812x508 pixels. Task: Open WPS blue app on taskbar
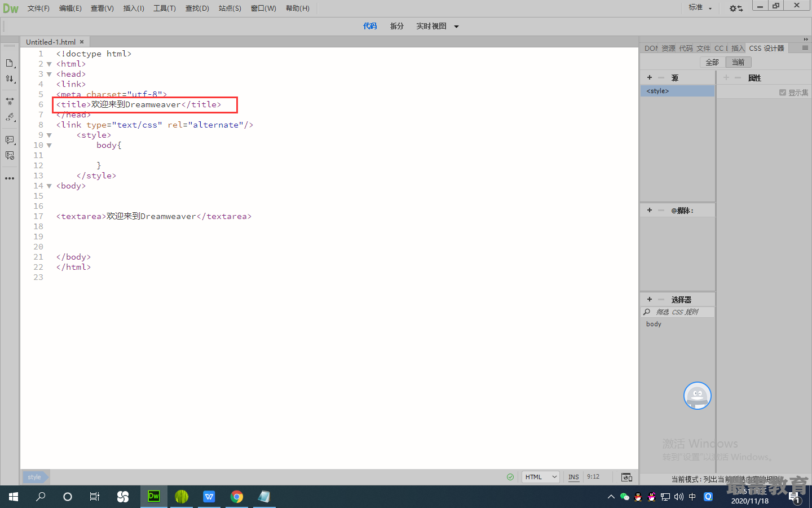coord(209,497)
